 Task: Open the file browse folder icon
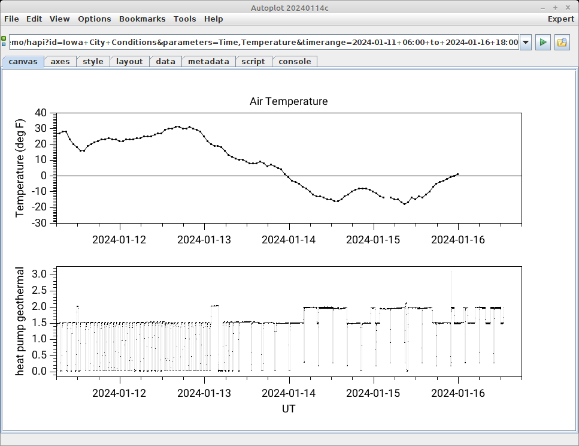coord(562,42)
